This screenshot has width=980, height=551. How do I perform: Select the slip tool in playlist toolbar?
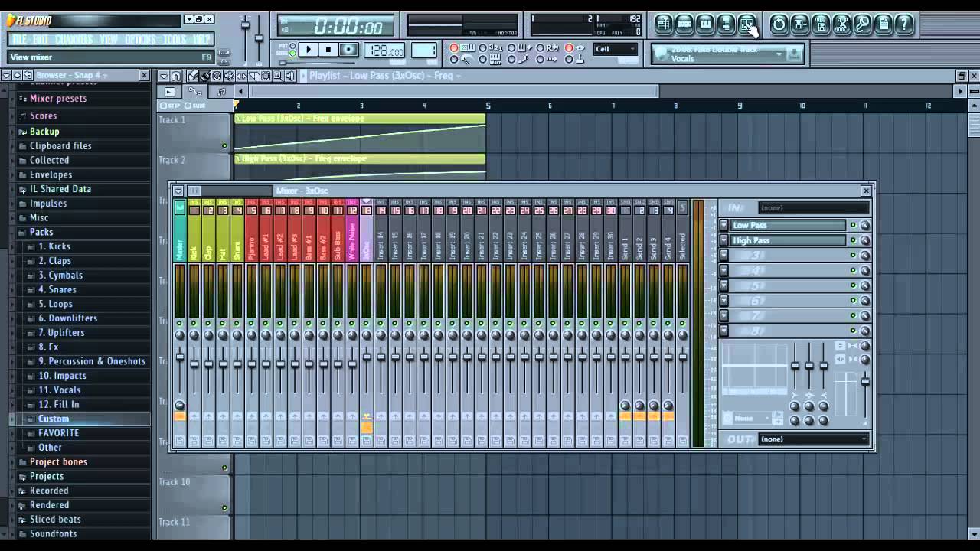point(242,76)
